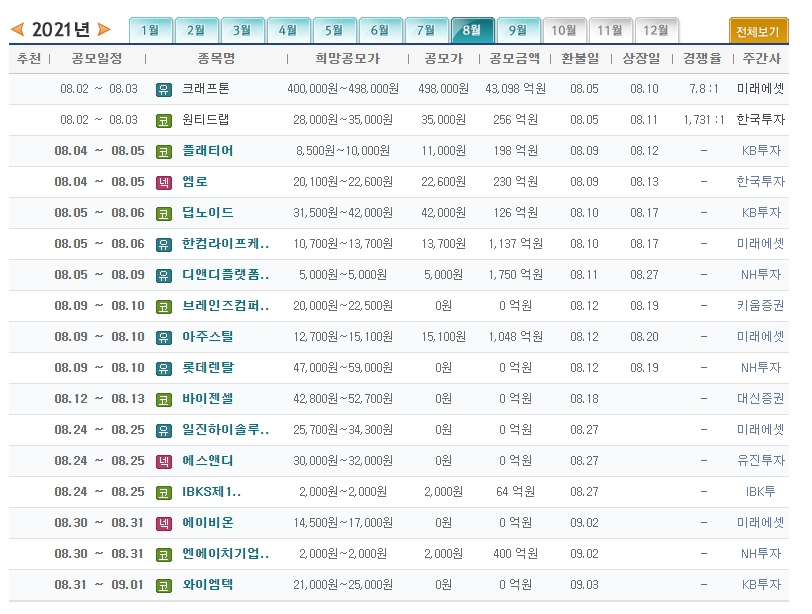The width and height of the screenshot is (812, 614).
Task: Open stock link 한컴라이프케..
Action: (225, 243)
